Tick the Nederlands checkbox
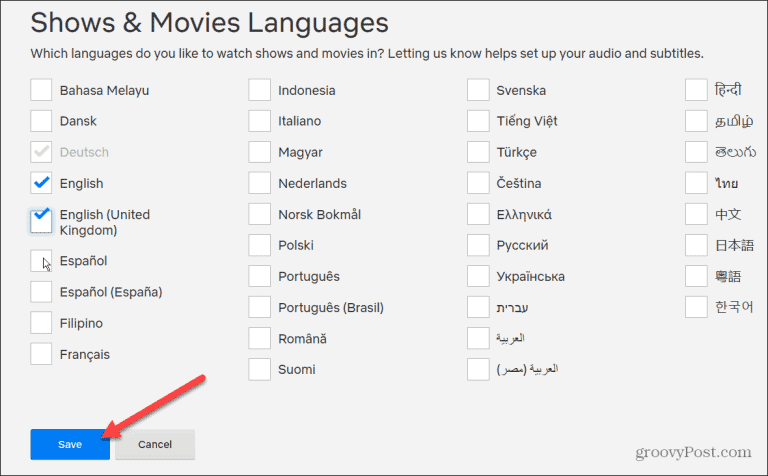Viewport: 768px width, 476px height. coord(260,183)
